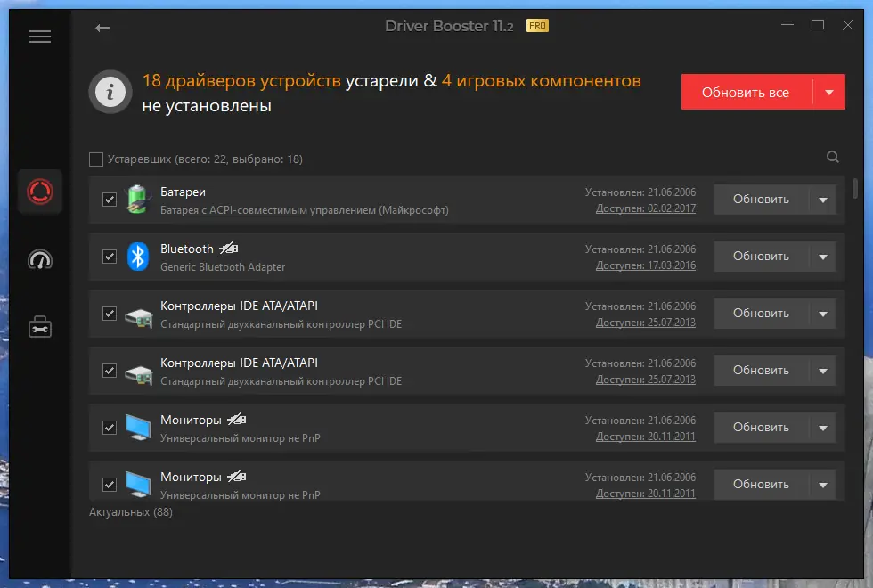The image size is (873, 588).
Task: Click the PRO badge in title bar
Action: click(x=537, y=26)
